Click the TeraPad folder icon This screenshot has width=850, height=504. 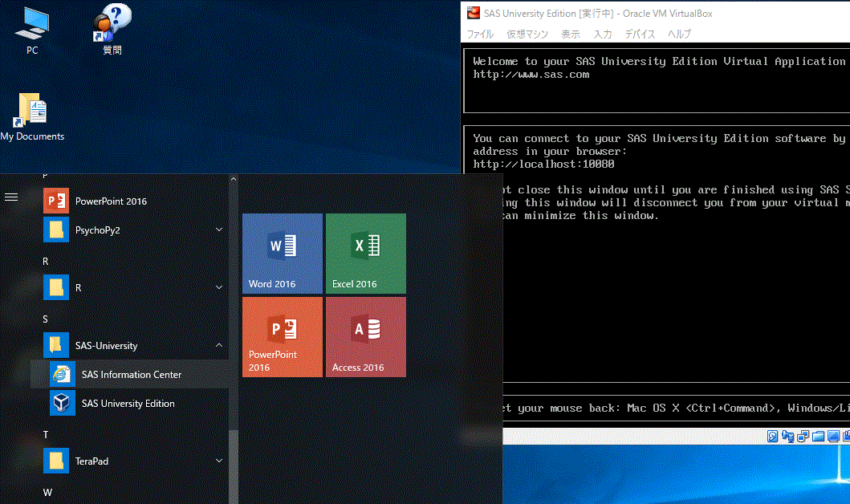(x=56, y=461)
